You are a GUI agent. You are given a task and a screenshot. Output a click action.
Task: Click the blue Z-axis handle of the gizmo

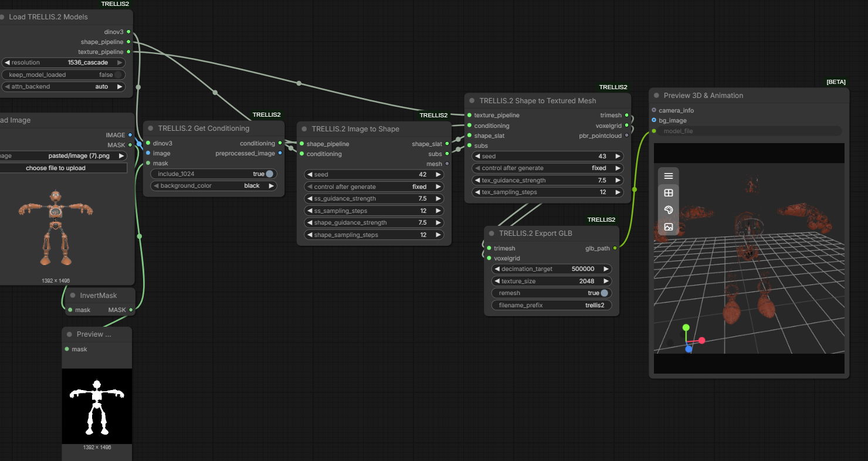click(689, 349)
